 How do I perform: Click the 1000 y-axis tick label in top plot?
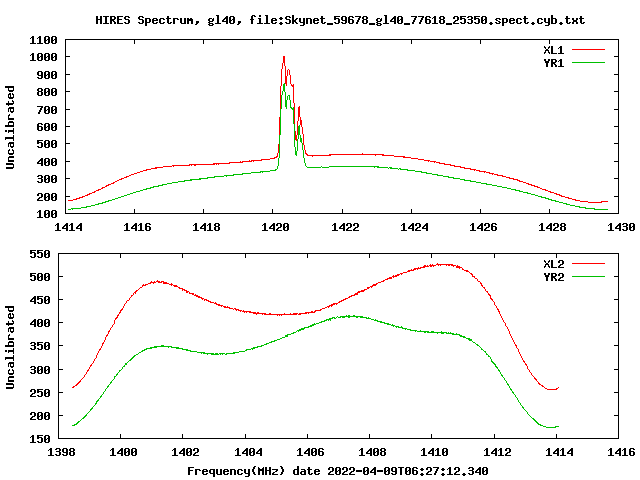(x=43, y=57)
